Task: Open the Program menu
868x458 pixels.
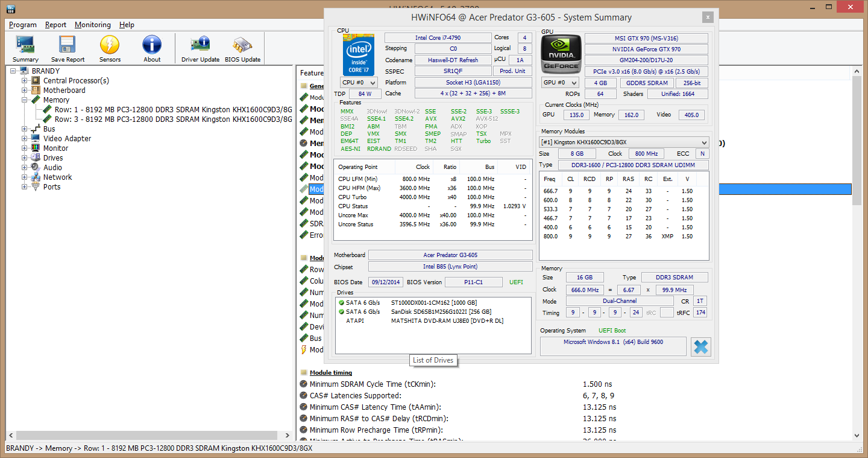Action: tap(23, 25)
